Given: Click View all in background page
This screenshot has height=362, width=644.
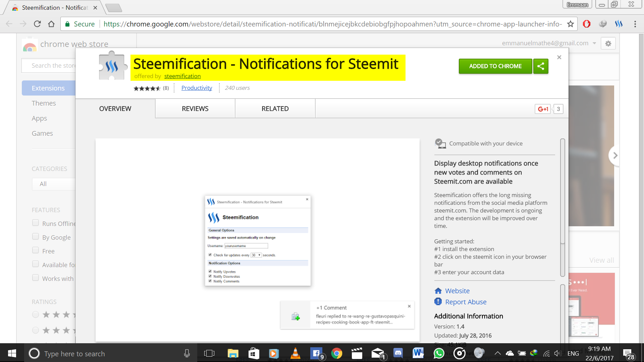Looking at the screenshot, I should [601, 260].
